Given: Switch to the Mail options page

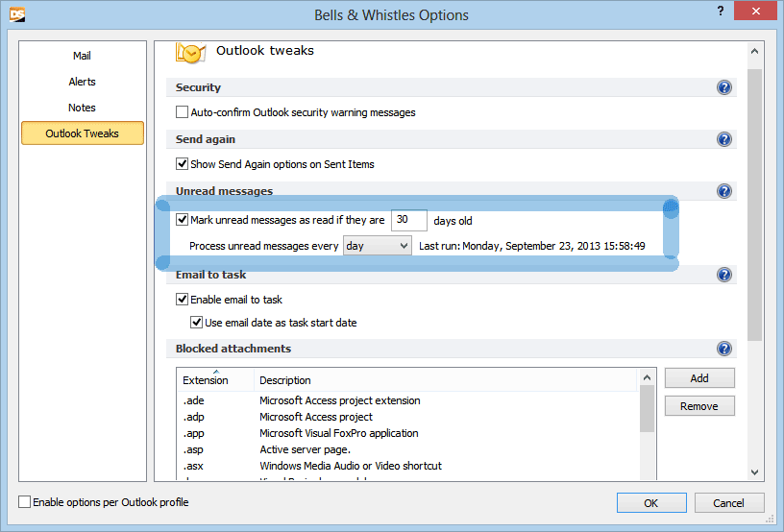Looking at the screenshot, I should click(x=82, y=56).
